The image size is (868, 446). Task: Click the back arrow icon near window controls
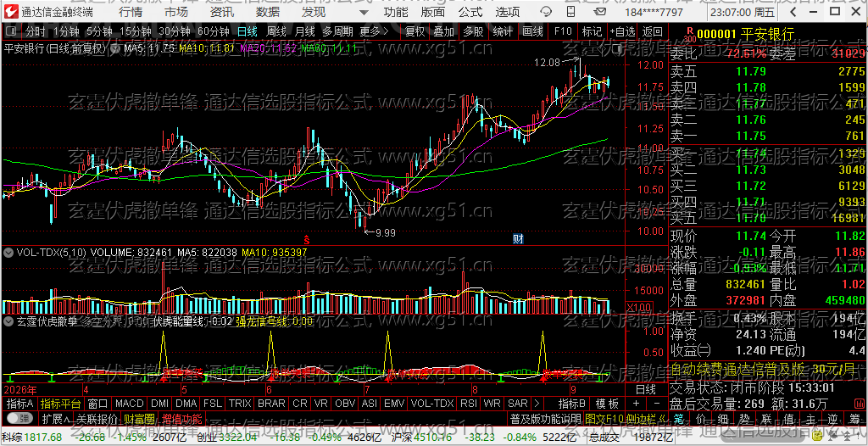click(x=793, y=12)
